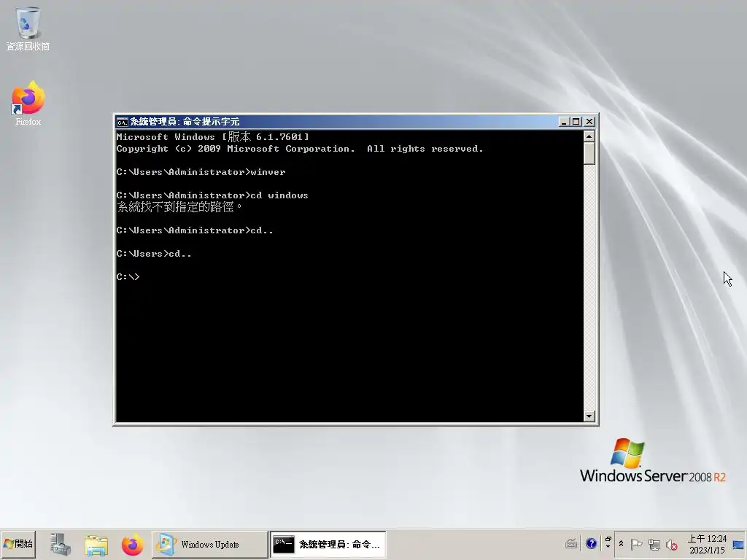Select the Firefox desktop shortcut
Image resolution: width=747 pixels, height=560 pixels.
pyautogui.click(x=28, y=103)
